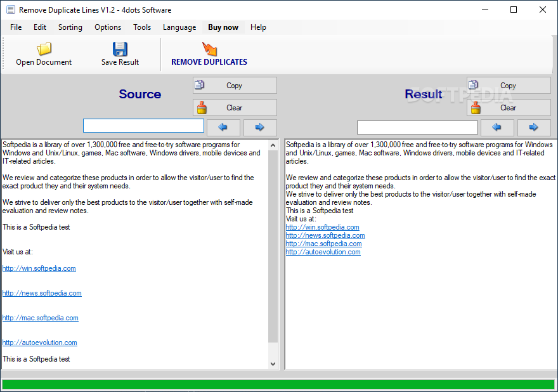Open the Edit menu
The image size is (558, 392).
click(x=40, y=27)
